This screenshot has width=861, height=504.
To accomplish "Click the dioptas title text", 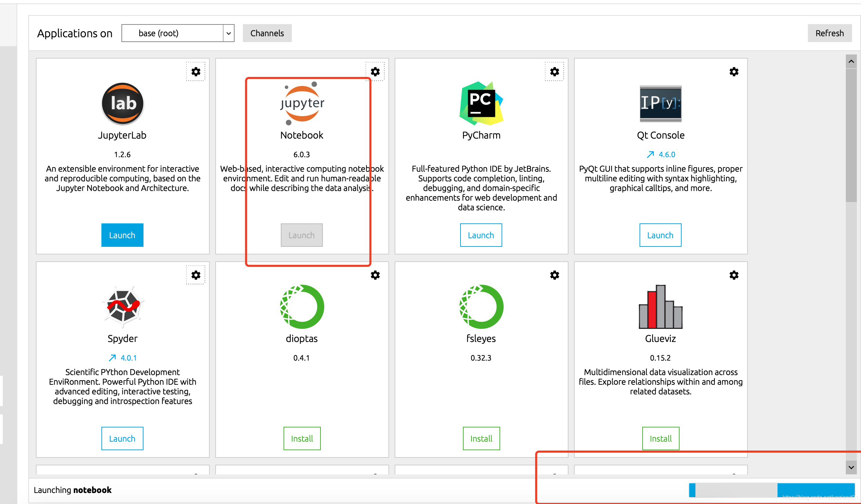I will click(301, 339).
